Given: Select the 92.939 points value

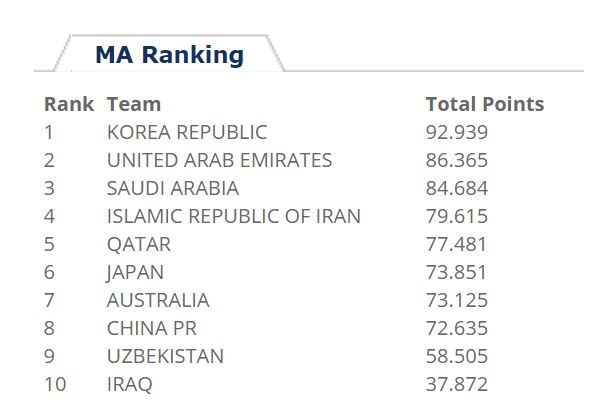Looking at the screenshot, I should 457,132.
